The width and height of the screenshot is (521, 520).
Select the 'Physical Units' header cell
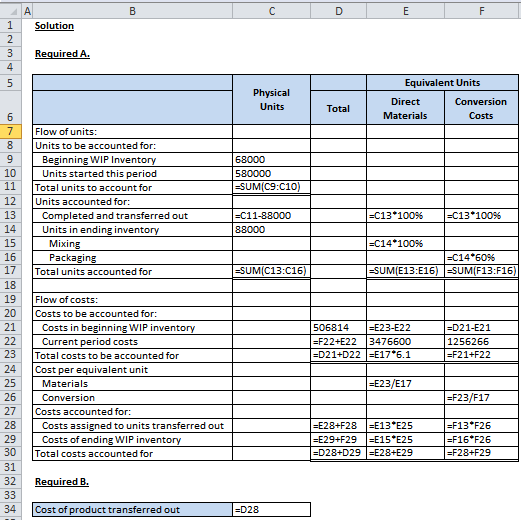tap(271, 100)
